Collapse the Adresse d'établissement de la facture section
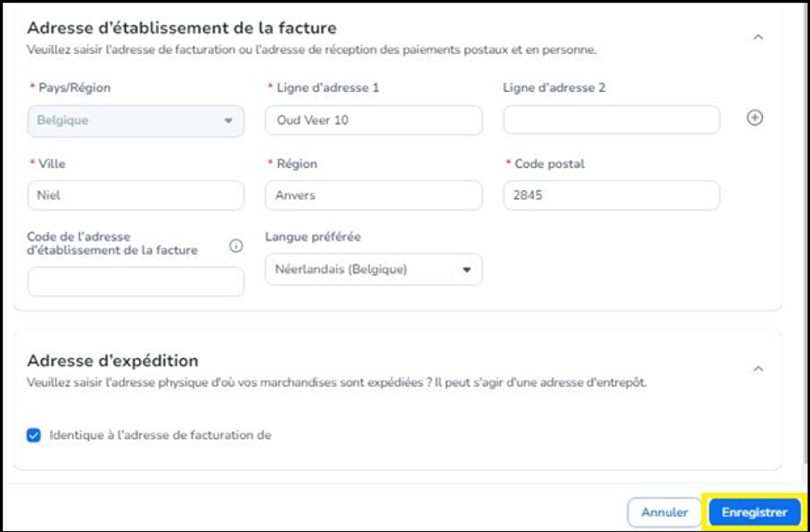This screenshot has width=810, height=532. (x=758, y=37)
